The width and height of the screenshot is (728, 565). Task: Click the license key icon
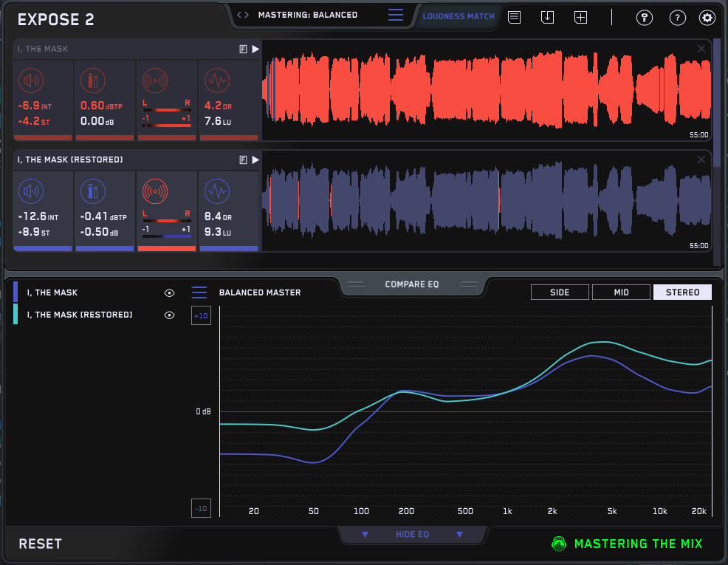point(643,18)
